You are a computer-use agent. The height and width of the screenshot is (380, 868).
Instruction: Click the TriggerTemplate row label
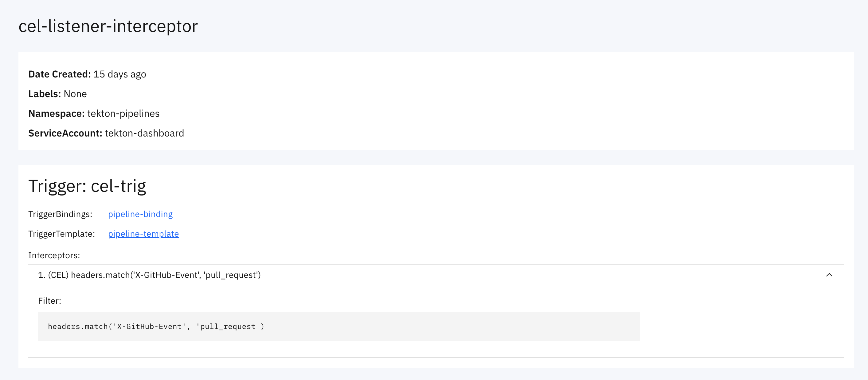62,233
